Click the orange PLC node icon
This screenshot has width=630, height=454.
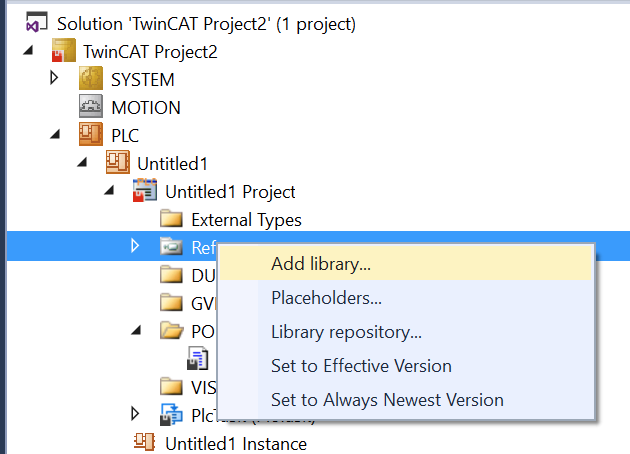tap(91, 134)
